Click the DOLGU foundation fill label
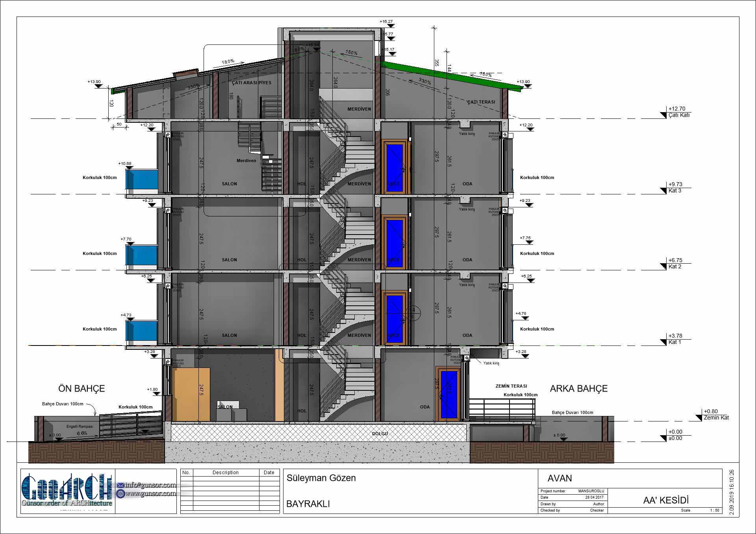The height and width of the screenshot is (534, 756). 380,434
